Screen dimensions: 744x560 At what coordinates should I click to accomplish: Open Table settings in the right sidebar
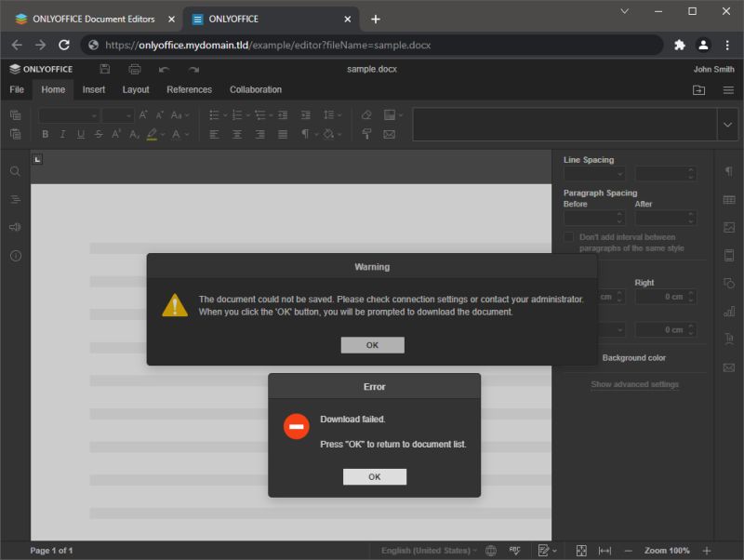(x=729, y=199)
